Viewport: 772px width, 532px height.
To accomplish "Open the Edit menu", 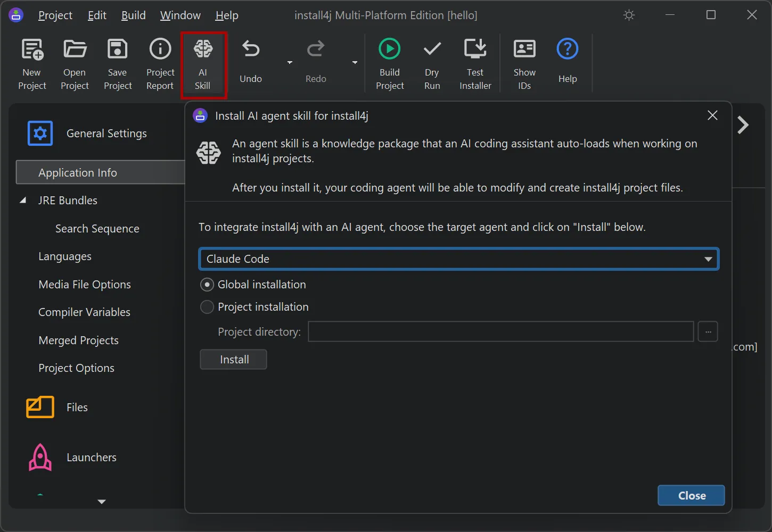I will (97, 15).
